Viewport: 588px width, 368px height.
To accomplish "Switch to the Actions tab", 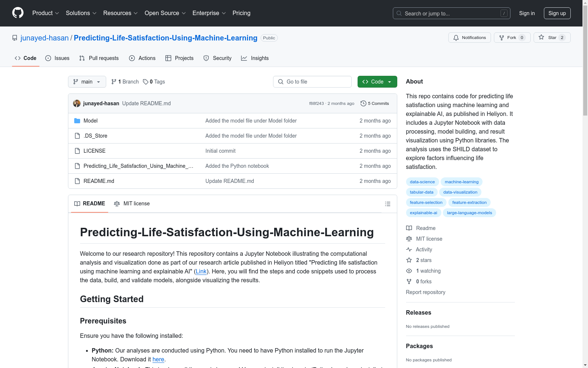I will click(x=142, y=58).
